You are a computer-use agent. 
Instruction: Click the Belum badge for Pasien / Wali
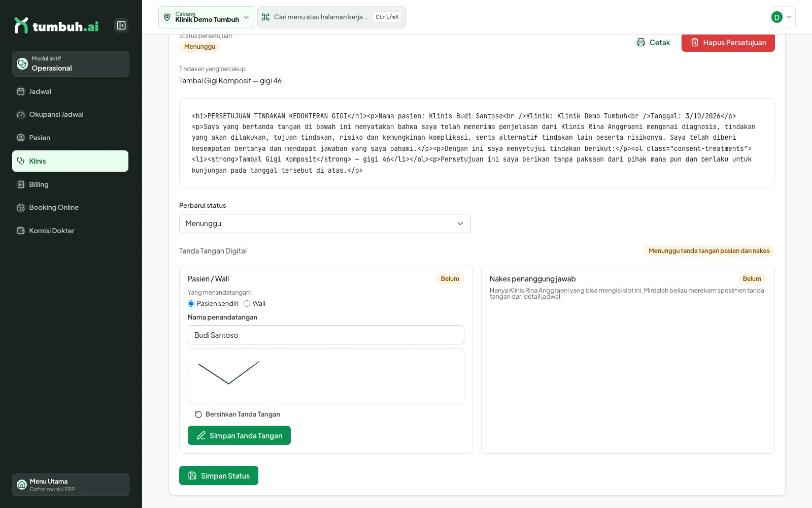(450, 279)
